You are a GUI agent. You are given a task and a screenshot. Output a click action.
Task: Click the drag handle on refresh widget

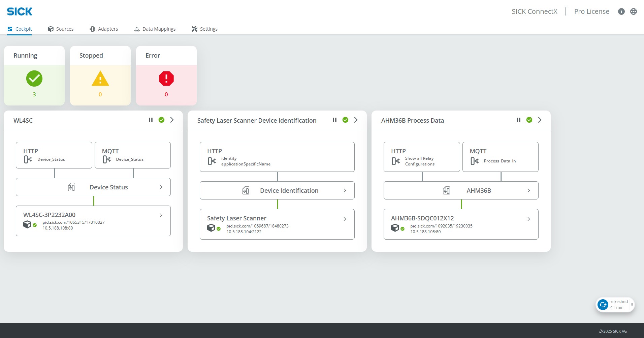click(632, 305)
